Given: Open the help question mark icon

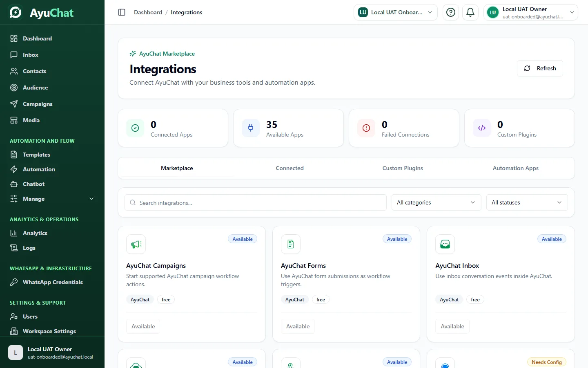Looking at the screenshot, I should pyautogui.click(x=451, y=12).
